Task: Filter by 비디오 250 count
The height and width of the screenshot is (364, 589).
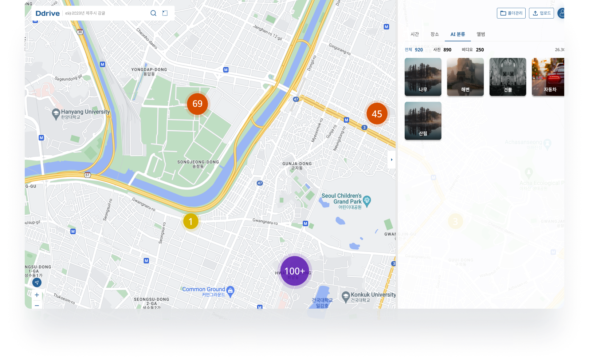Action: coord(473,50)
